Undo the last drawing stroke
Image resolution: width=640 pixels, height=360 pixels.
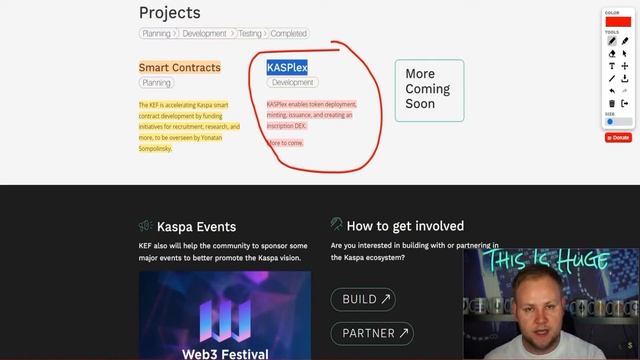pos(611,91)
